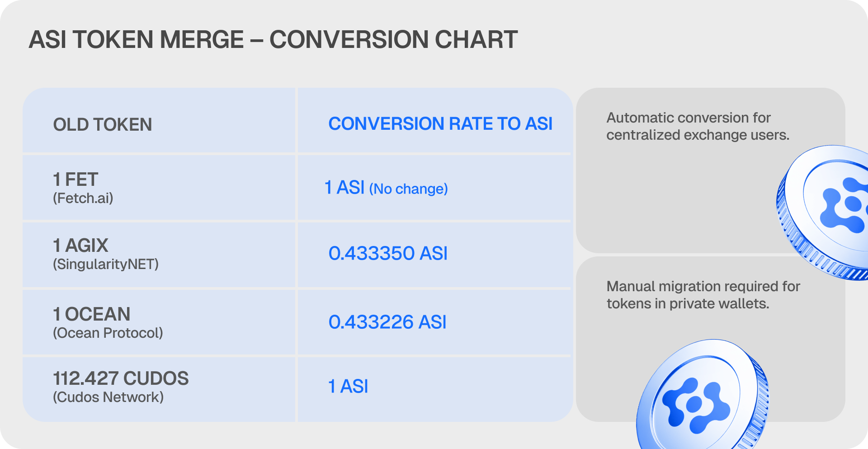Screen dimensions: 868x449
Task: Click the 0.433350 ASI rate
Action: 388,253
